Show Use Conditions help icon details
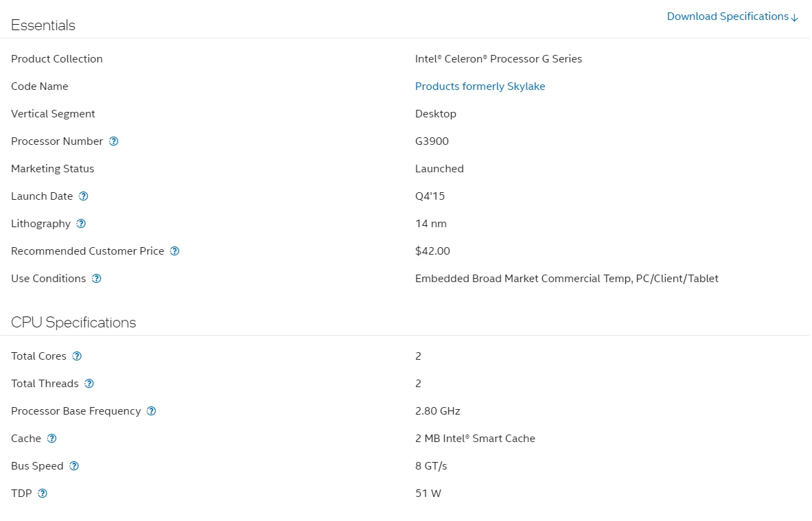 pyautogui.click(x=97, y=279)
